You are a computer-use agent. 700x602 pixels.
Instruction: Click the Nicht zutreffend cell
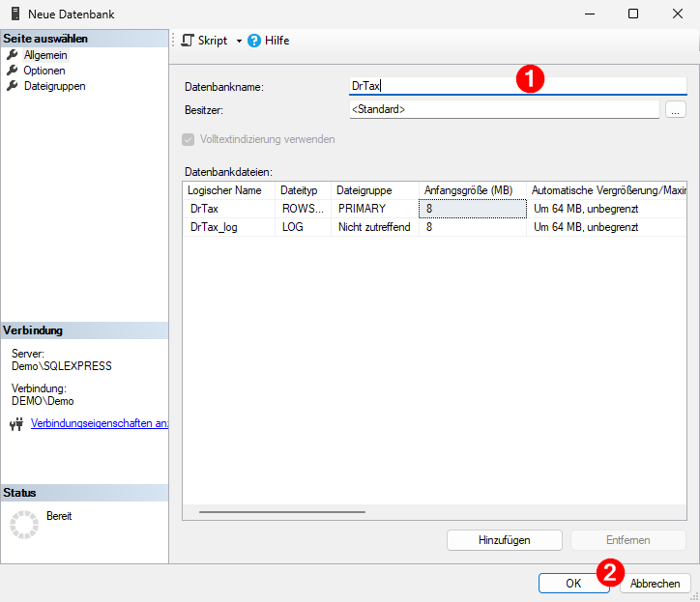tap(374, 227)
